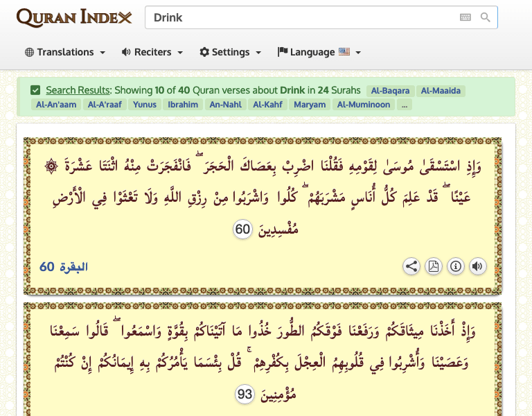This screenshot has height=416, width=532.
Task: Select the Al-Kahf surah tag
Action: pos(267,105)
